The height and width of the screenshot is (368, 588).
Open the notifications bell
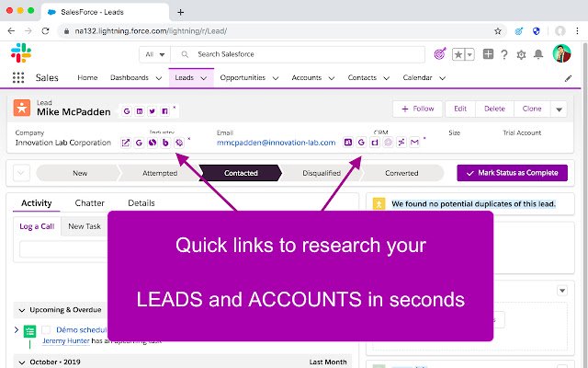[x=538, y=54]
